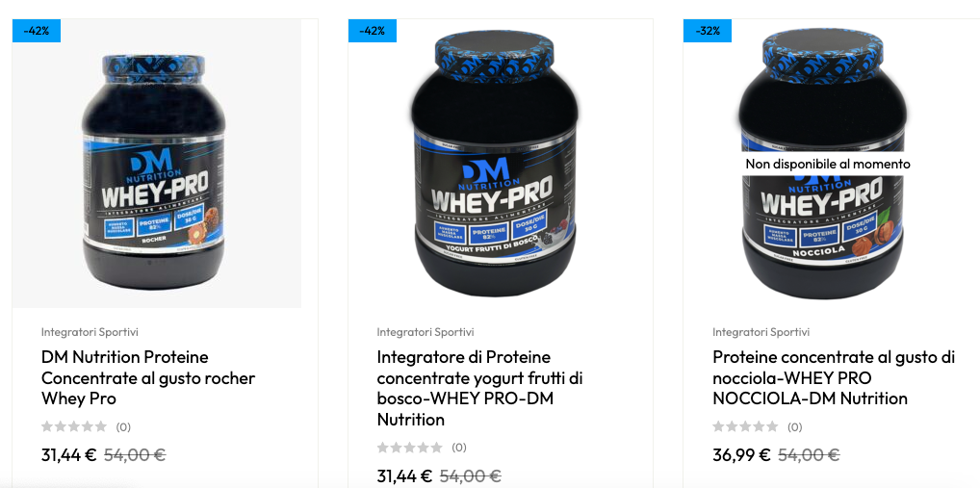980x488 pixels.
Task: Open Proteine concentrate al gusto di nocciola title
Action: click(x=834, y=377)
